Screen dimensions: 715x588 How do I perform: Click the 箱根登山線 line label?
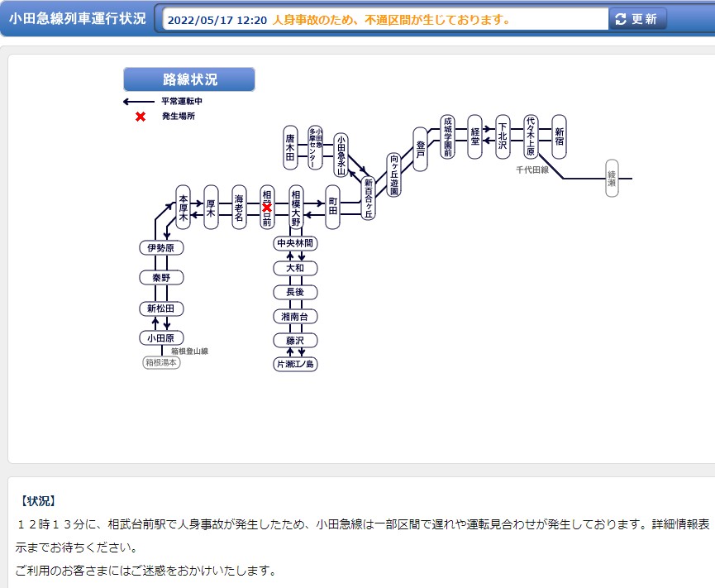coord(189,351)
